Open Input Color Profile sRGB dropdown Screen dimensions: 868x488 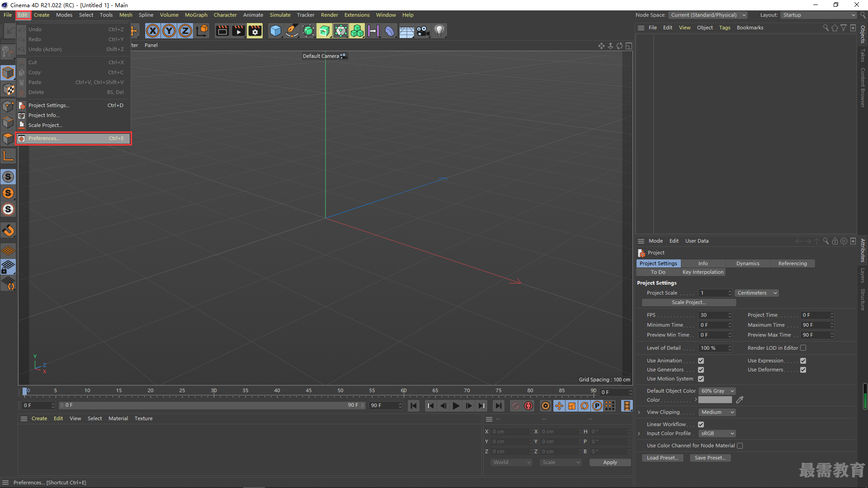click(x=717, y=433)
